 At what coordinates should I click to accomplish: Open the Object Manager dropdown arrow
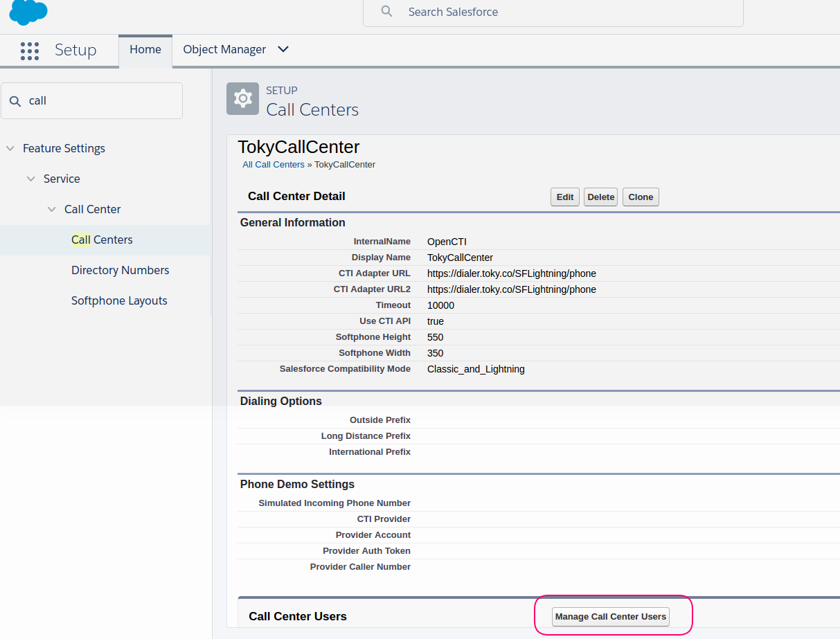pos(283,49)
